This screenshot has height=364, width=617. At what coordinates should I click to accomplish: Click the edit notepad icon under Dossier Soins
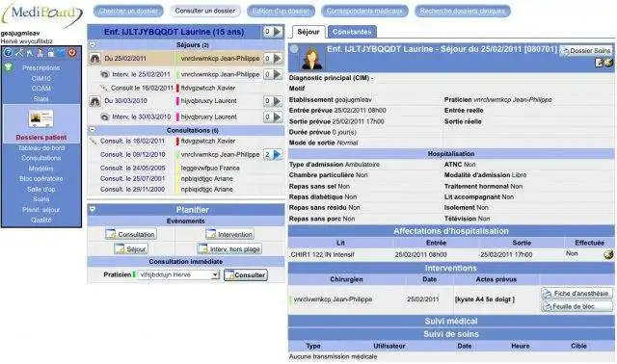pyautogui.click(x=599, y=63)
